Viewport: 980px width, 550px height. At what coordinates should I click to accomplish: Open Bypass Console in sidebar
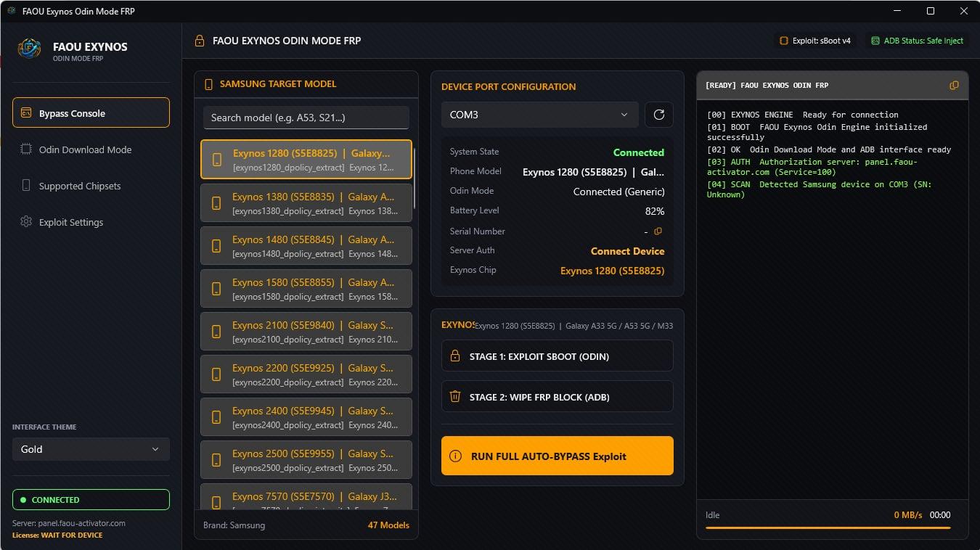tap(91, 113)
